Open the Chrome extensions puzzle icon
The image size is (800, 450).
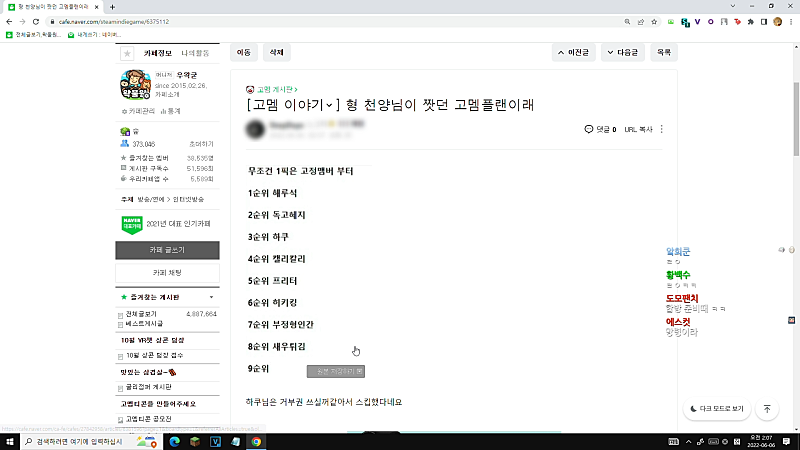click(x=751, y=22)
